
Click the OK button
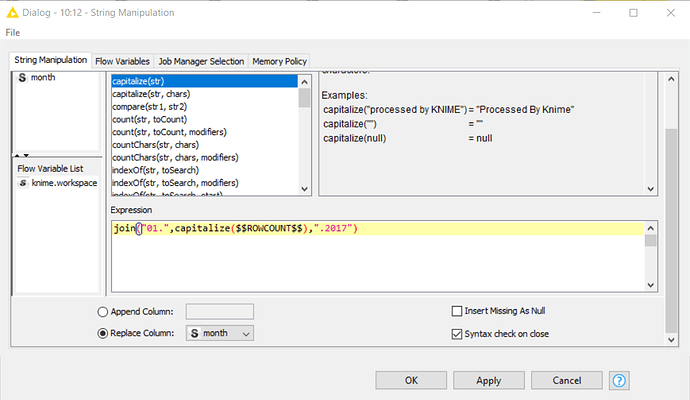(x=411, y=381)
